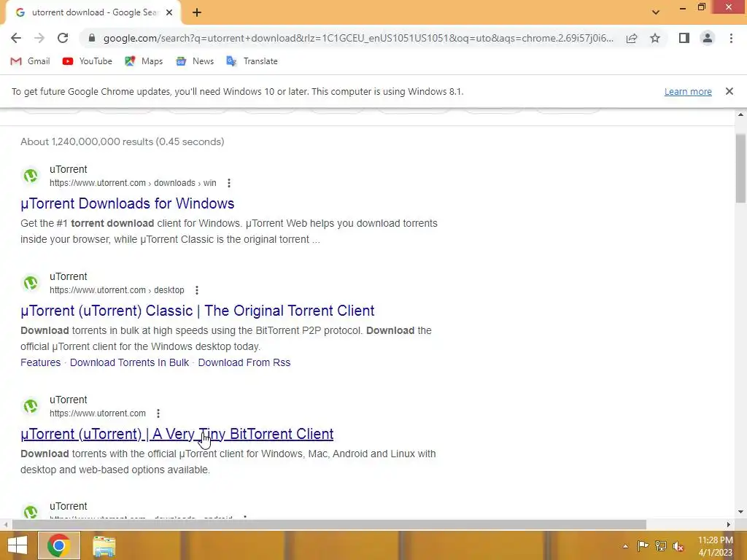Open µTorrent Downloads for Windows result
The height and width of the screenshot is (560, 747).
pos(127,203)
